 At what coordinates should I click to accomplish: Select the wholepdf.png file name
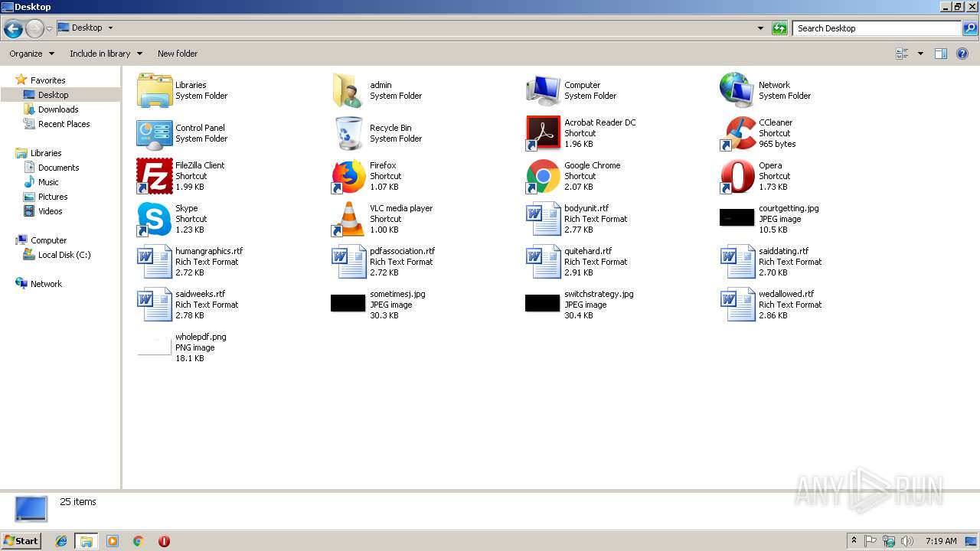[x=201, y=337]
